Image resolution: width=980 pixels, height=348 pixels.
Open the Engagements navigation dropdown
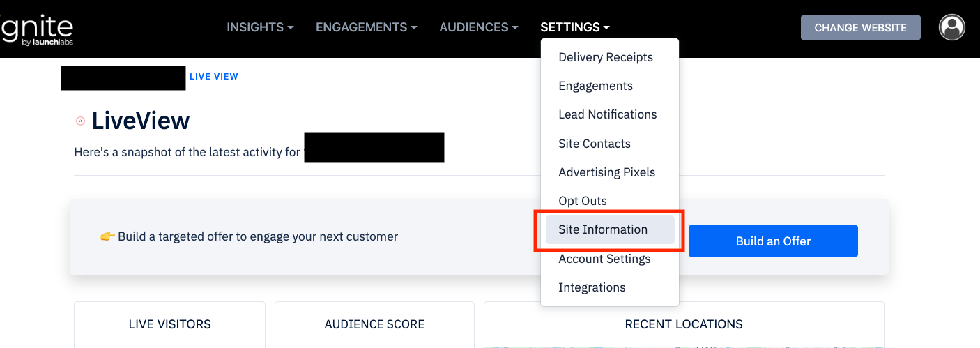(366, 28)
